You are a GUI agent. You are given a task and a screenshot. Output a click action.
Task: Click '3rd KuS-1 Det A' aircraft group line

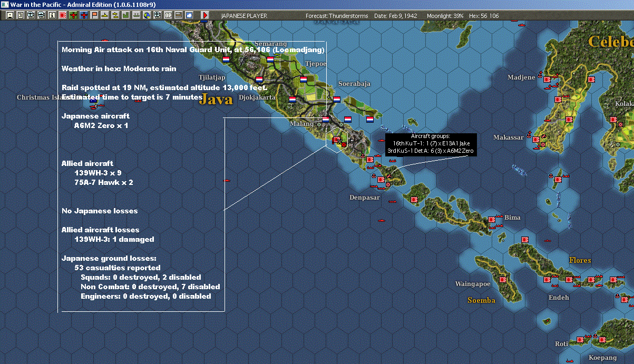431,151
